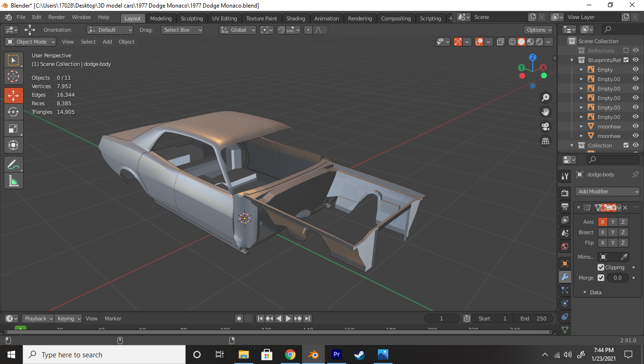Click the Options button in header
This screenshot has width=644, height=364.
pos(539,30)
